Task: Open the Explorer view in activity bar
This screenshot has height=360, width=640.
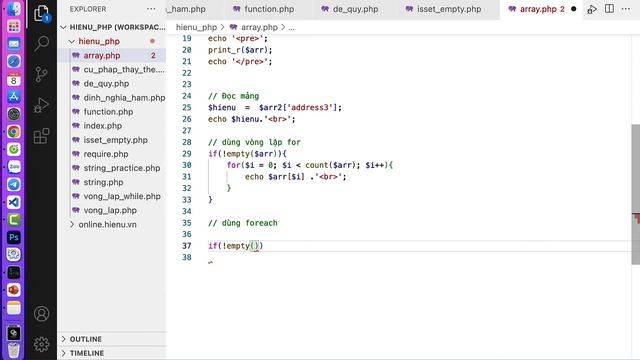Action: [41, 13]
